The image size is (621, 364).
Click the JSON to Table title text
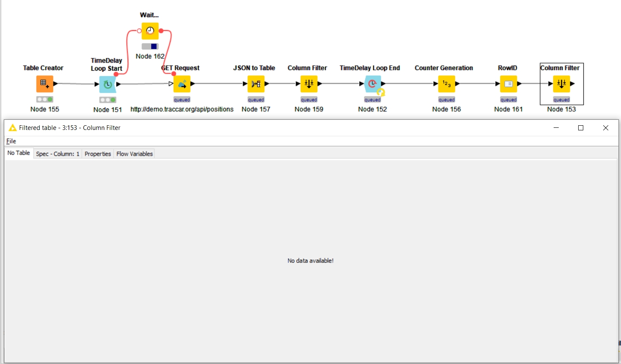[x=254, y=68]
